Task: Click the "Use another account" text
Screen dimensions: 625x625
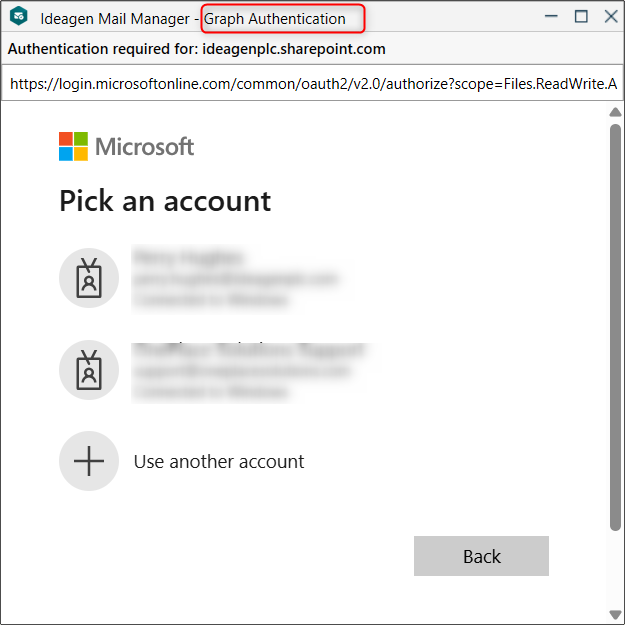Action: tap(219, 461)
